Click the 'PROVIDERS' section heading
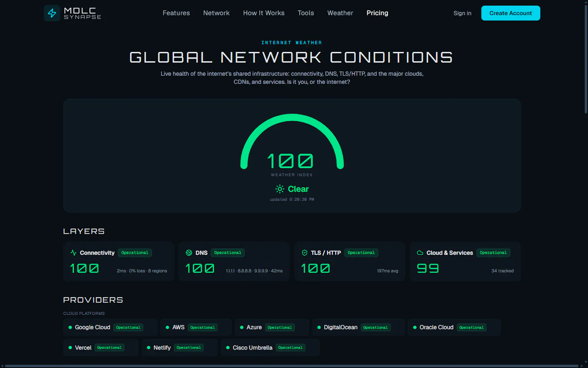 [x=93, y=300]
